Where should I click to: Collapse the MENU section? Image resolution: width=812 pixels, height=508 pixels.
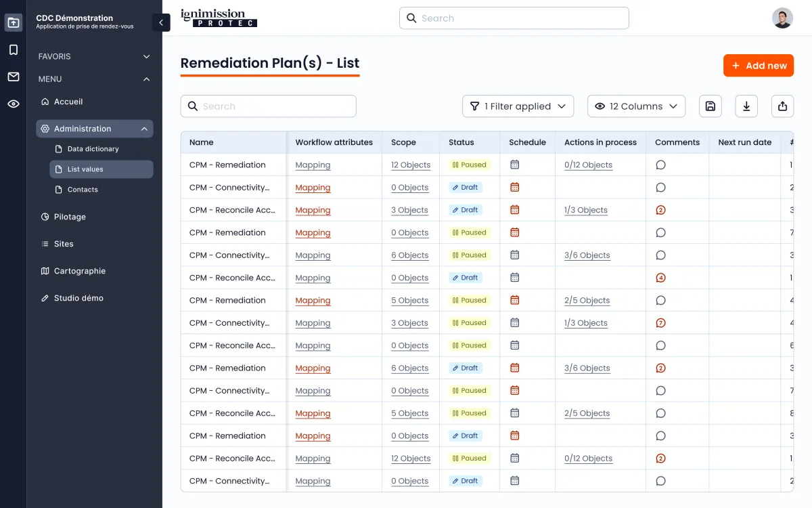click(x=146, y=79)
